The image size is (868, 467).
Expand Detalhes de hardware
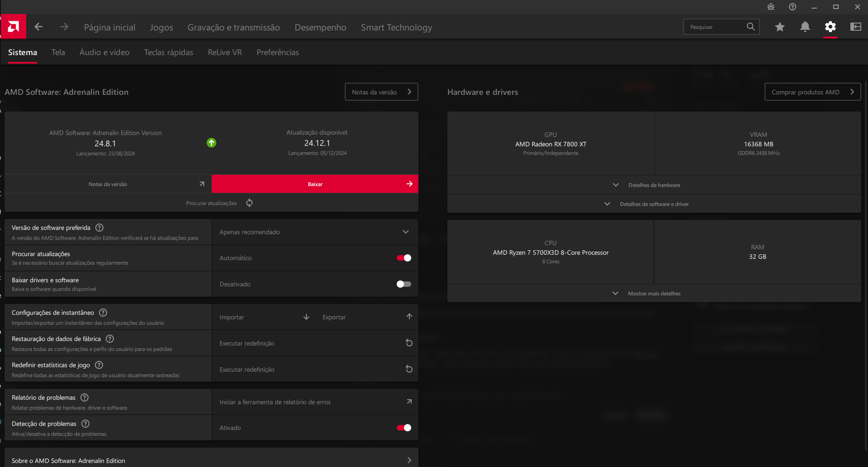(x=654, y=185)
